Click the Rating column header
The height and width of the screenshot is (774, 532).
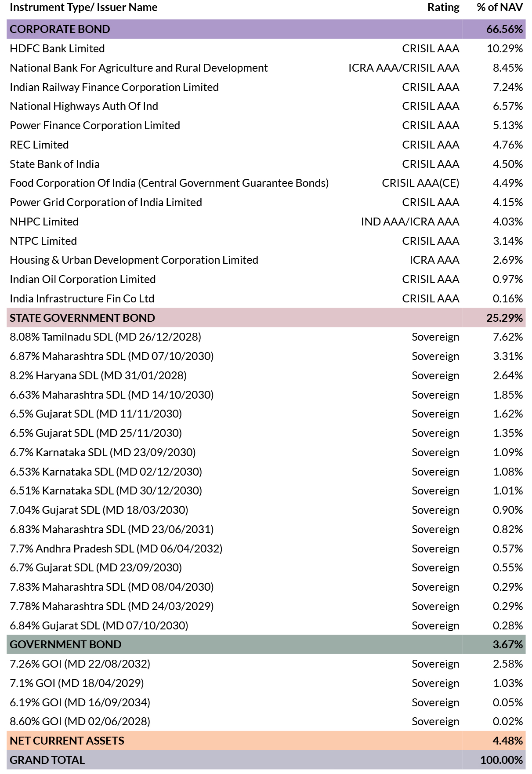(443, 7)
